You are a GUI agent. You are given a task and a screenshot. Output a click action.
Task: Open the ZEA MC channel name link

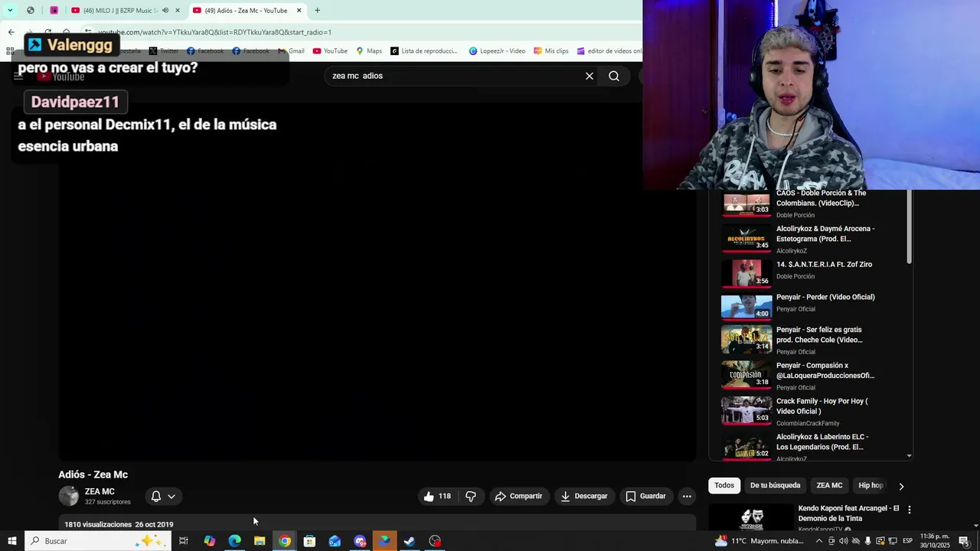(100, 491)
